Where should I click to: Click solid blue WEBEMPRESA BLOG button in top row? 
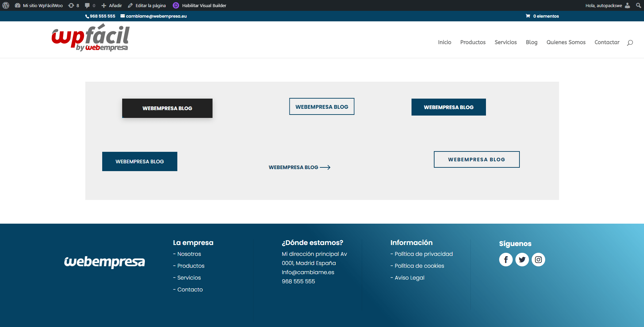click(449, 107)
